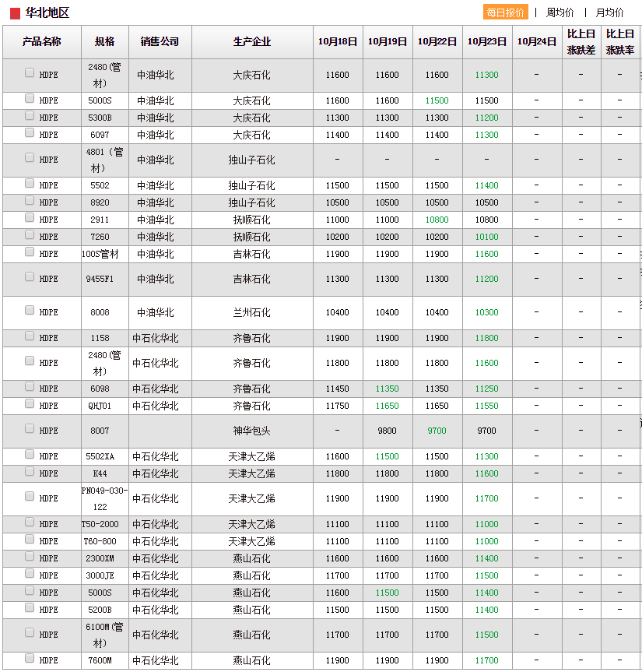This screenshot has height=672, width=642.
Task: Open the 周均价 tab
Action: (x=560, y=12)
